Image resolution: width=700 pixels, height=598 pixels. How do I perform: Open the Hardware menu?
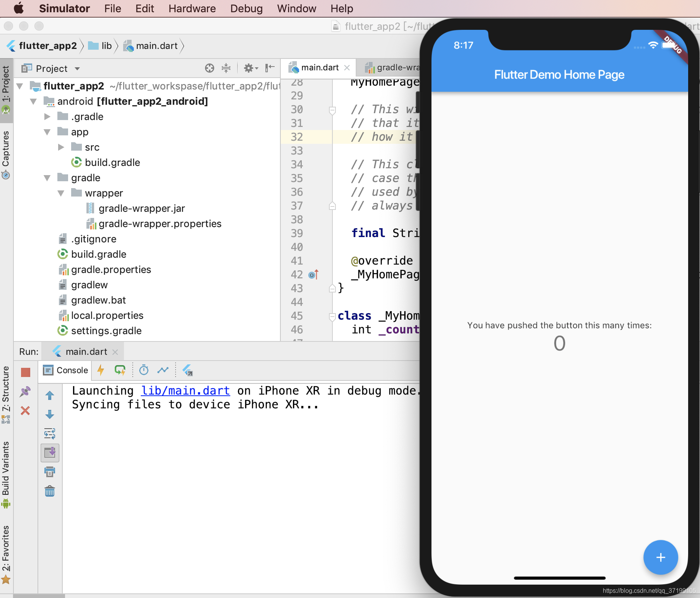tap(192, 8)
